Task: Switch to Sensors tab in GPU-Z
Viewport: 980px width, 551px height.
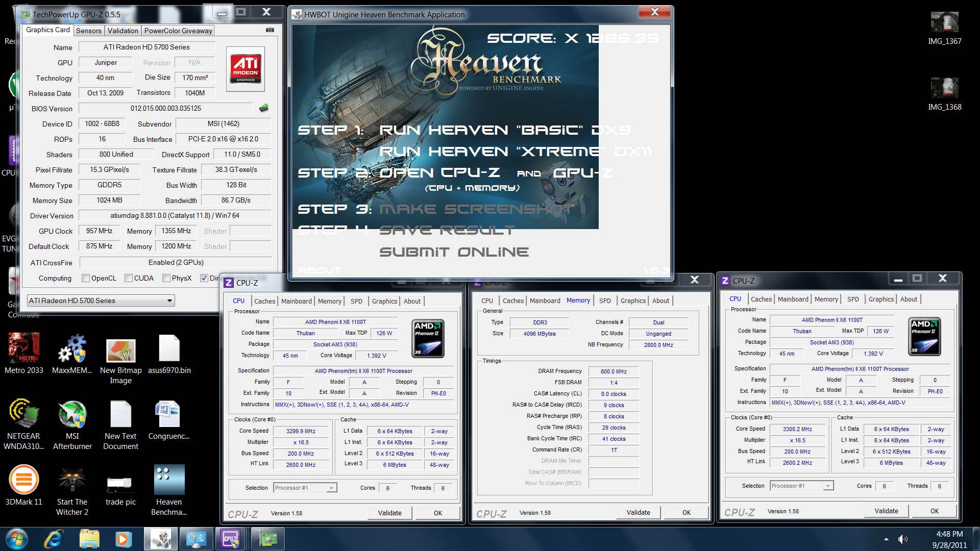Action: pos(89,31)
